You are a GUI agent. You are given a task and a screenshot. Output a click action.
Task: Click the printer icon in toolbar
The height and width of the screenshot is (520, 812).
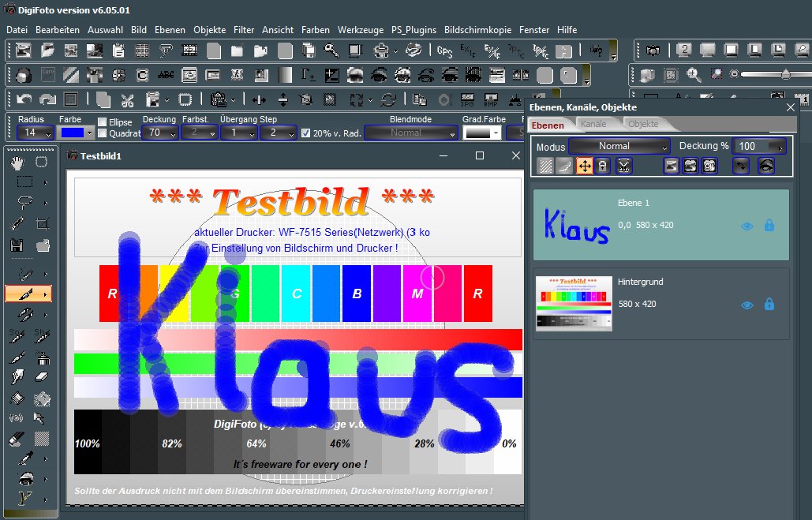pos(381,51)
